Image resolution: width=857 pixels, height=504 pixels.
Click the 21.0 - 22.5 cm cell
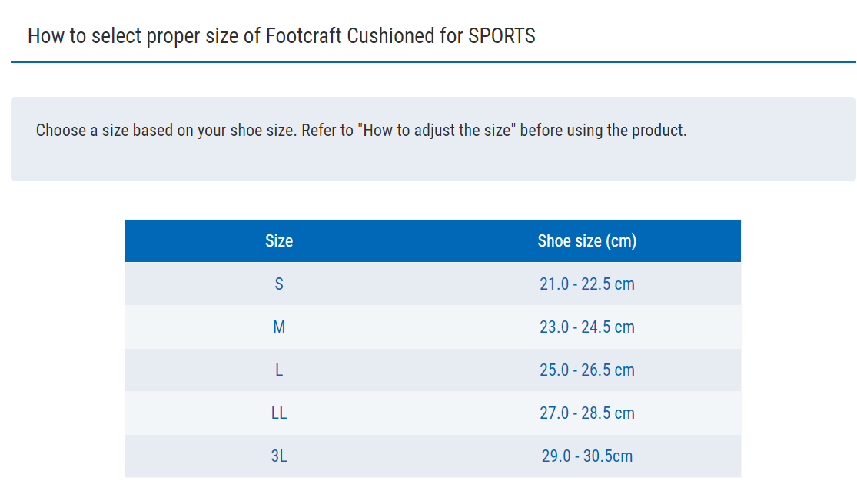tap(587, 284)
